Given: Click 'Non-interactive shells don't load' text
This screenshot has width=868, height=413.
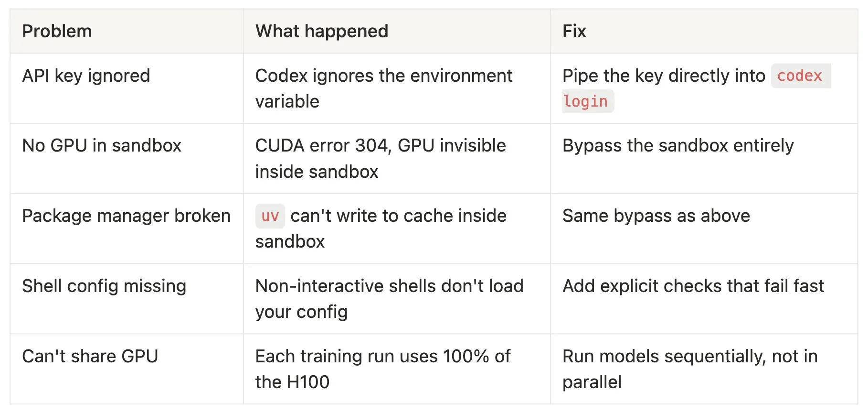Looking at the screenshot, I should (x=389, y=286).
